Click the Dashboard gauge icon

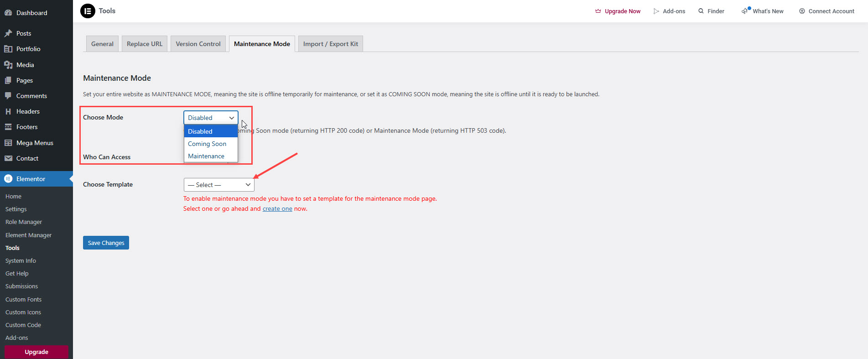tap(8, 13)
